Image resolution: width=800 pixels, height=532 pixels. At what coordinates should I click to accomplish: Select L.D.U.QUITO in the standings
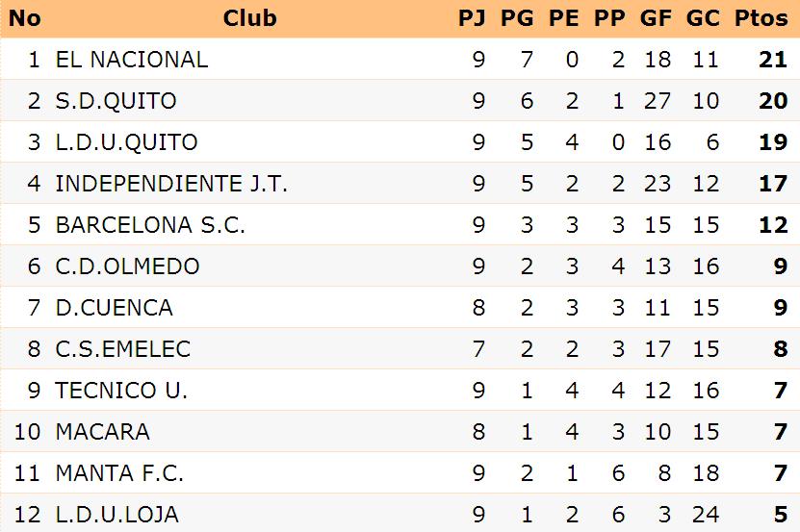pos(126,142)
